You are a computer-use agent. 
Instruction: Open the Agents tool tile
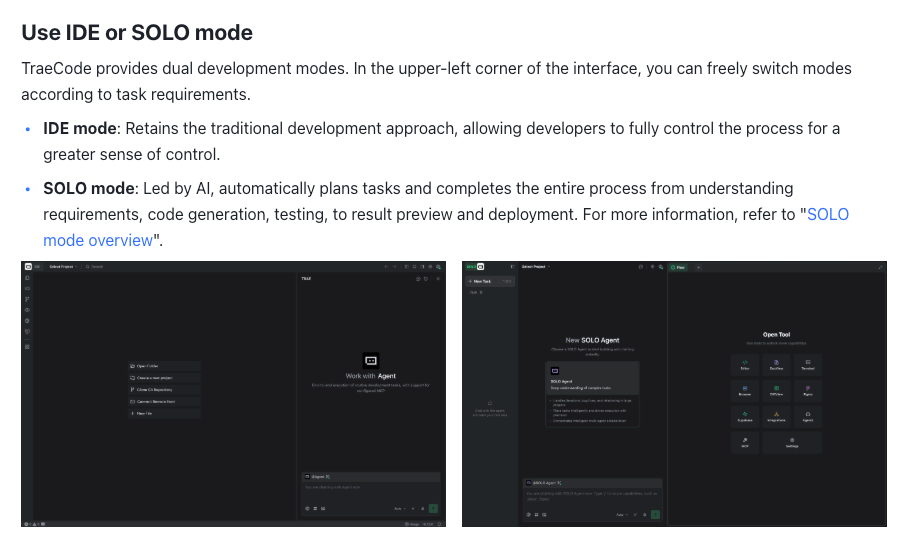pyautogui.click(x=808, y=417)
